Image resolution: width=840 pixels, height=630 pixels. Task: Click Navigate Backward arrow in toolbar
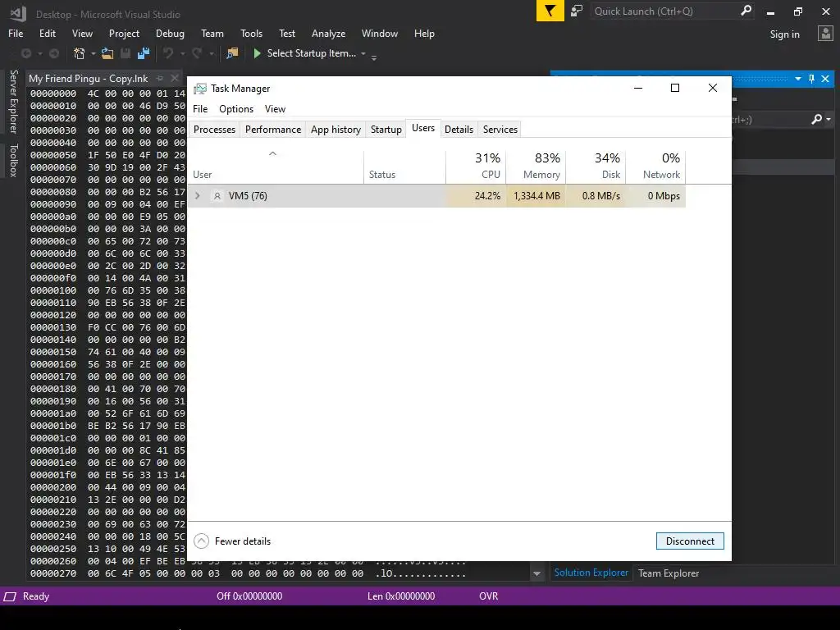(x=25, y=53)
